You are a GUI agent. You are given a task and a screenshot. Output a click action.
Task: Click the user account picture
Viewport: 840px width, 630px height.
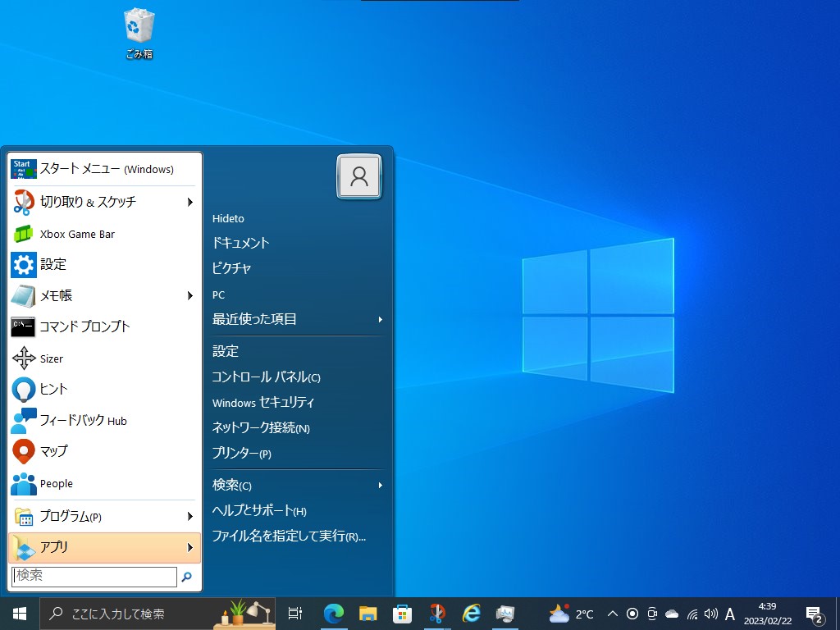click(x=359, y=176)
